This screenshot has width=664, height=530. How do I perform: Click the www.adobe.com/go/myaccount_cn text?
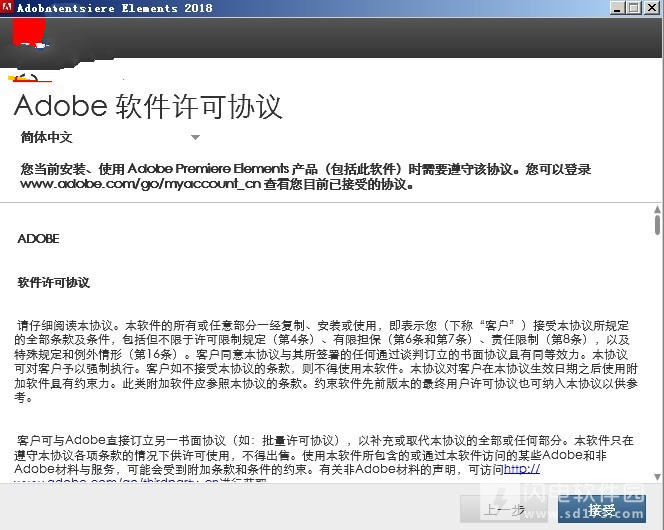(x=140, y=184)
